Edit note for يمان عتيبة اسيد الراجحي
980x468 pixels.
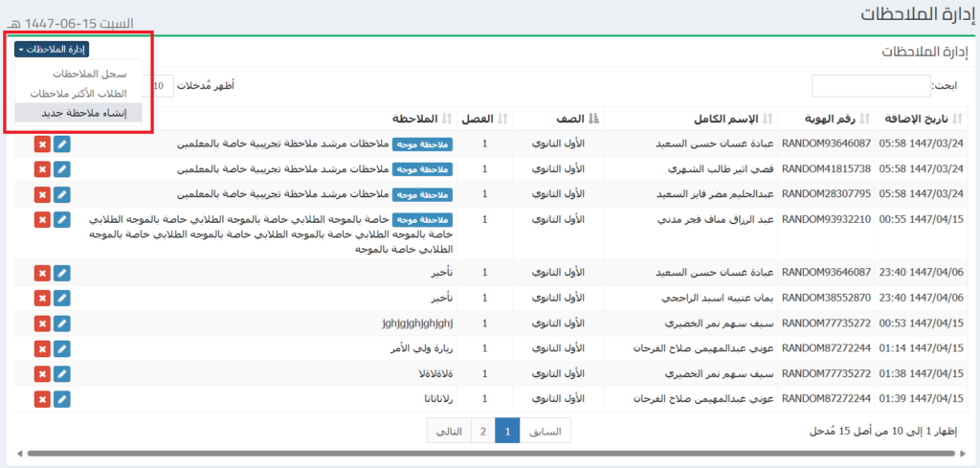pyautogui.click(x=62, y=298)
